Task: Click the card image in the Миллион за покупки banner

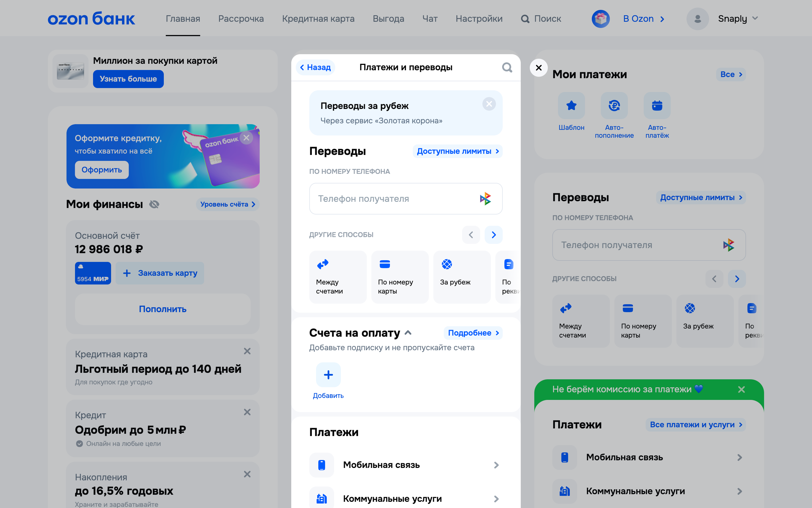Action: (70, 71)
